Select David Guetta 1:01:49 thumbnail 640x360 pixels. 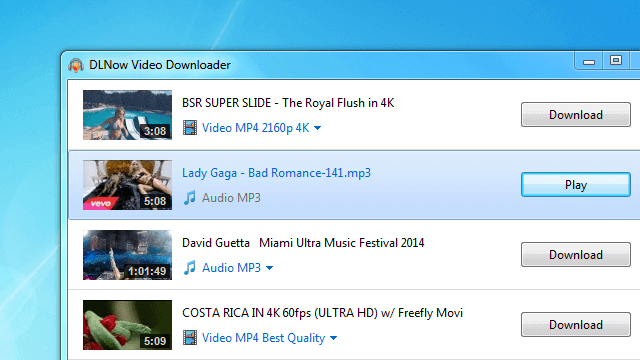[127, 255]
